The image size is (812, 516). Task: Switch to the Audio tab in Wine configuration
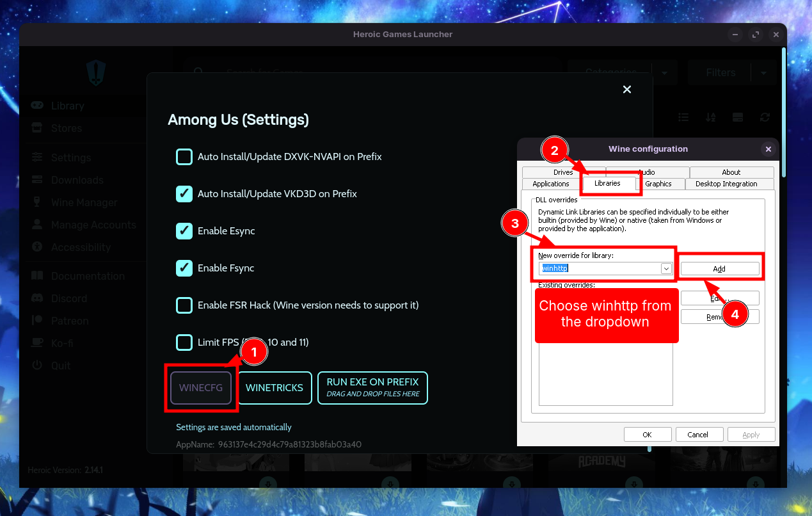pyautogui.click(x=648, y=172)
